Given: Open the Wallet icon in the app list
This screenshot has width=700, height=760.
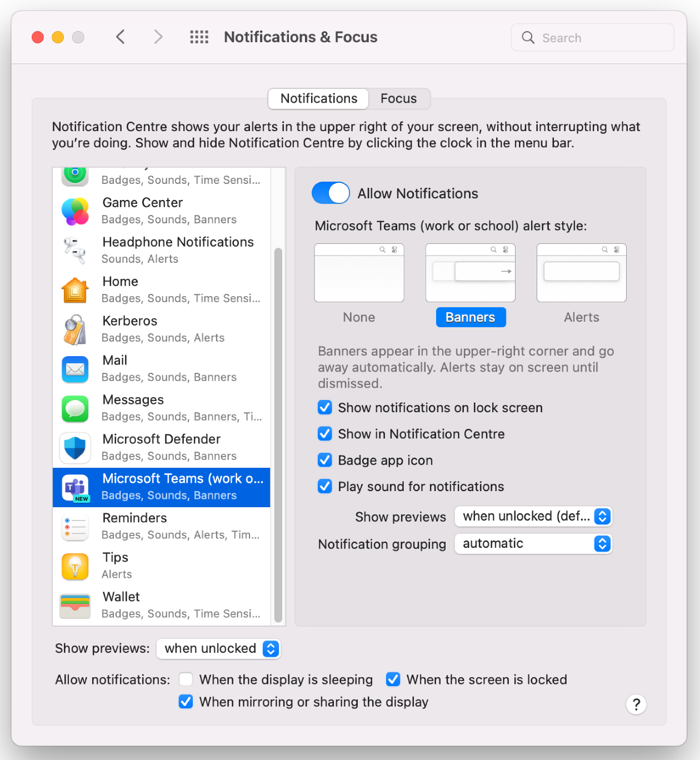Looking at the screenshot, I should point(75,606).
